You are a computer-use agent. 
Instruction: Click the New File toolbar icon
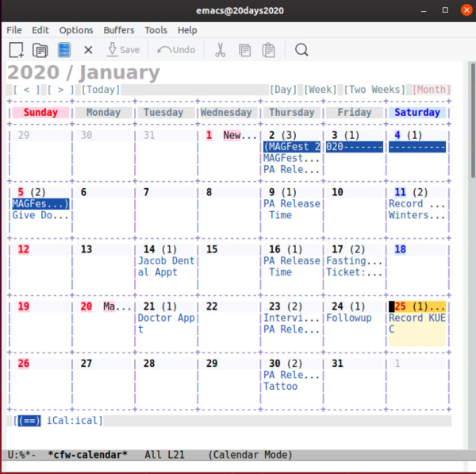tap(17, 50)
